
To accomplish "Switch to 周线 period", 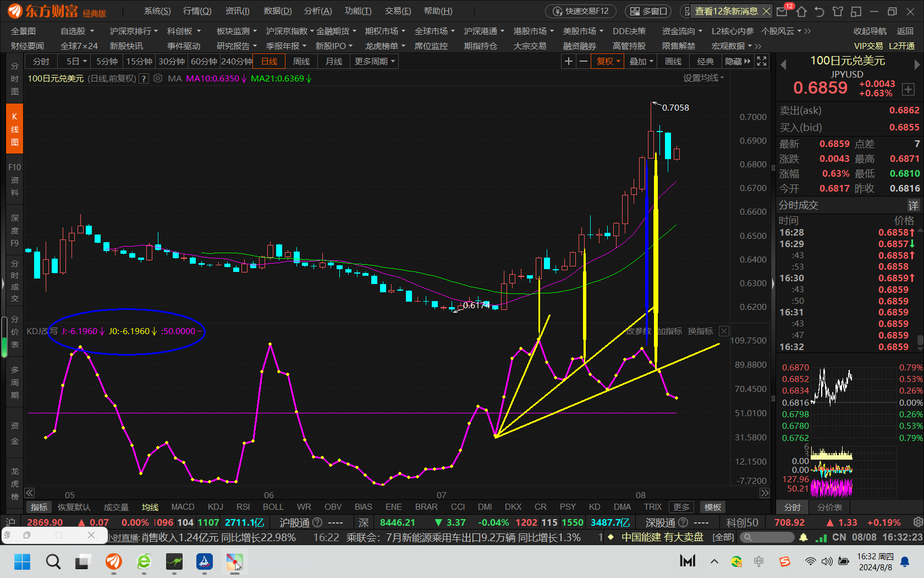I will pos(301,61).
